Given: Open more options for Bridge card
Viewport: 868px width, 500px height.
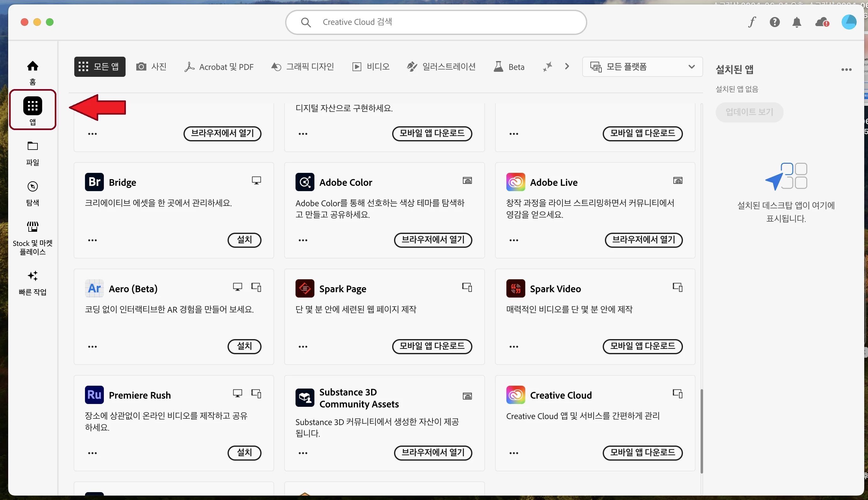Looking at the screenshot, I should click(92, 240).
